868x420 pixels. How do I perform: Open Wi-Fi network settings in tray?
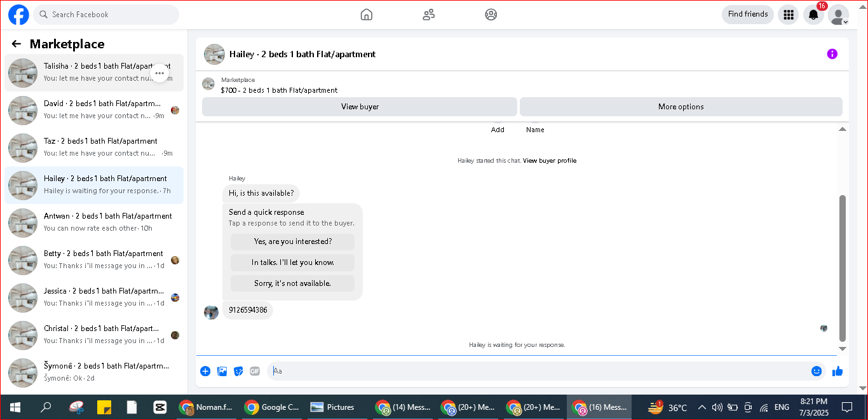[764, 407]
